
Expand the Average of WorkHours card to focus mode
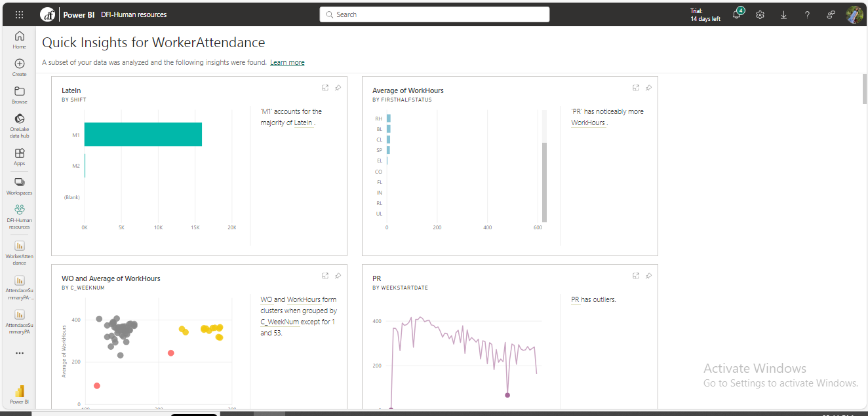point(635,88)
